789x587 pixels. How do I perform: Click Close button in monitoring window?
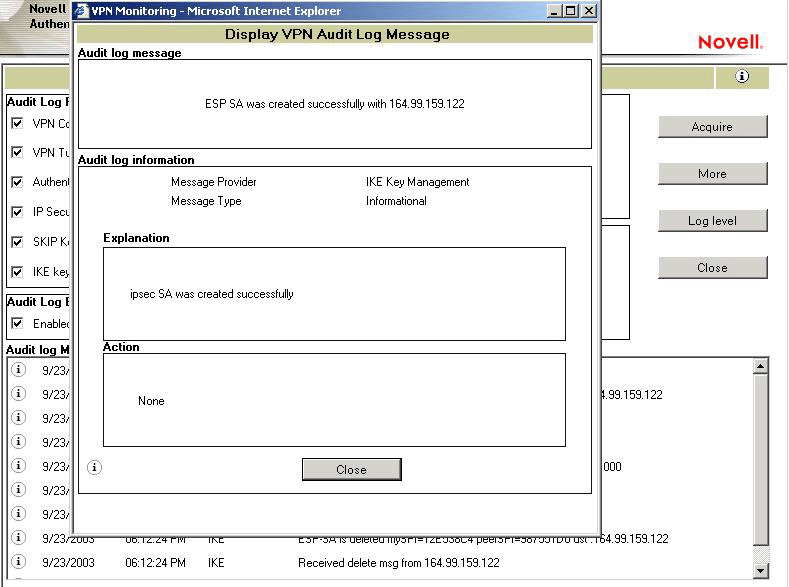coord(713,268)
